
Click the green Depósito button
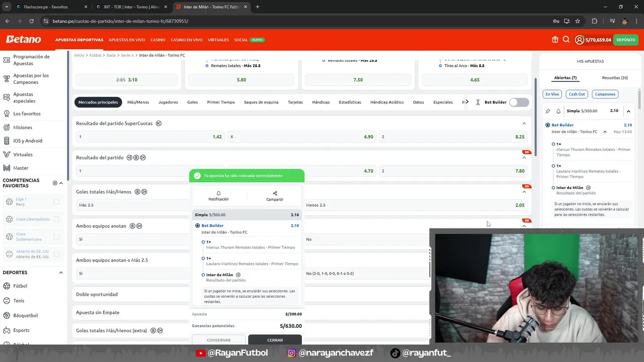626,40
